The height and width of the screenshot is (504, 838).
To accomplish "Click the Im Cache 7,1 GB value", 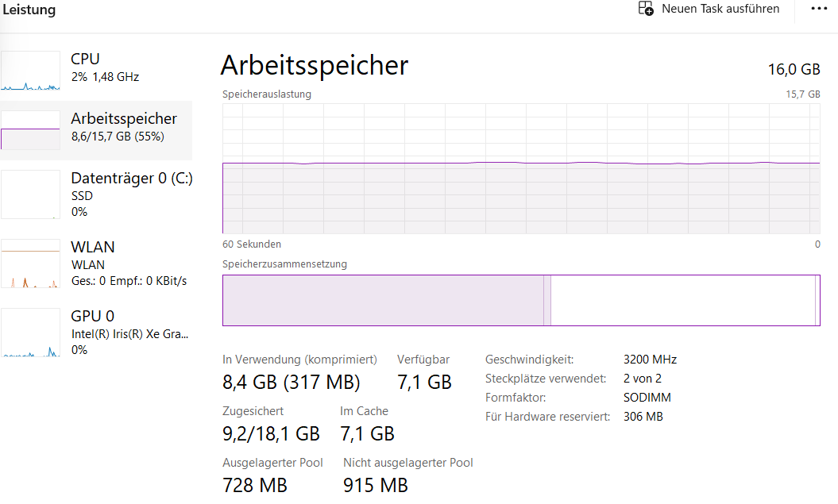I will (x=367, y=433).
